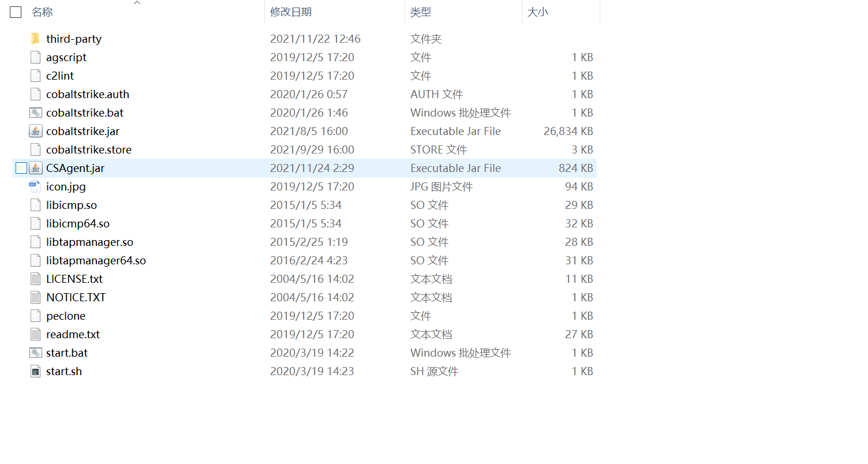Click the LICENSE.txt text document icon

coord(36,279)
